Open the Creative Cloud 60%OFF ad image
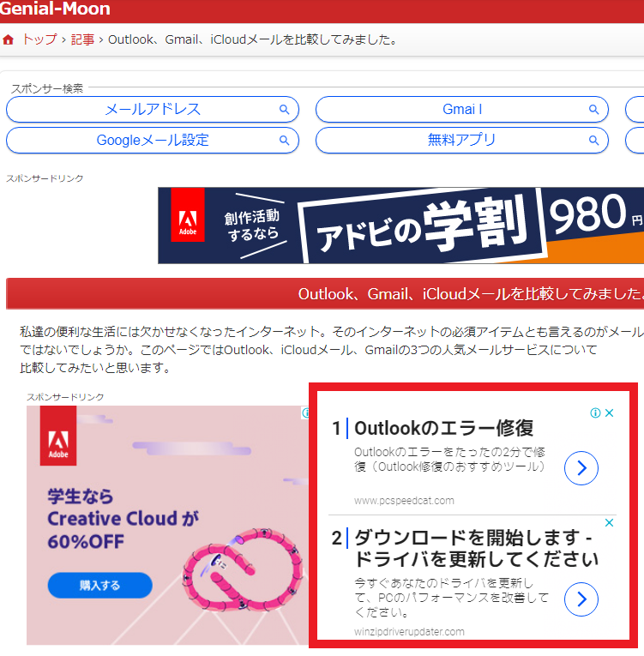The height and width of the screenshot is (656, 644). [x=167, y=526]
